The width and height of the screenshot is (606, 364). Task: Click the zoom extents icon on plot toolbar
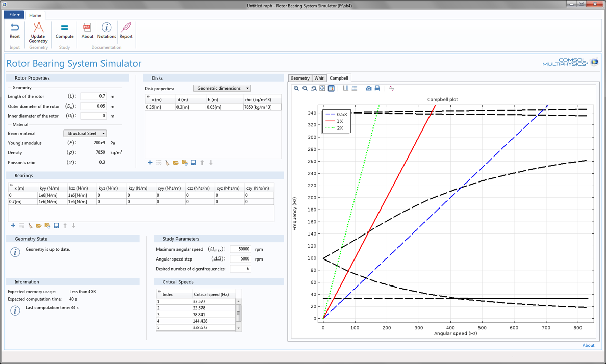(322, 89)
